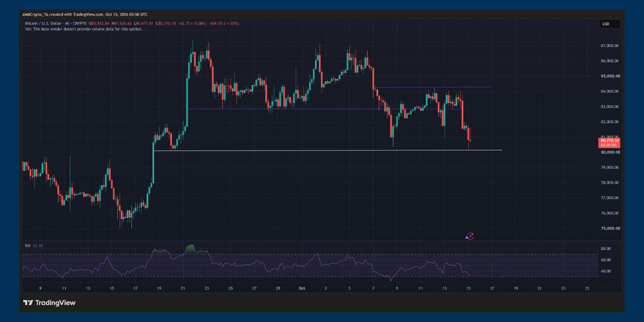Select the RSI value 33.10
Image resolution: width=644 pixels, height=322 pixels.
click(37, 245)
